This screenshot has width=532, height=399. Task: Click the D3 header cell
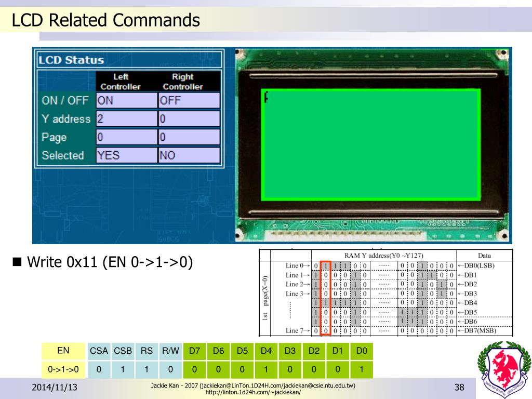290,351
